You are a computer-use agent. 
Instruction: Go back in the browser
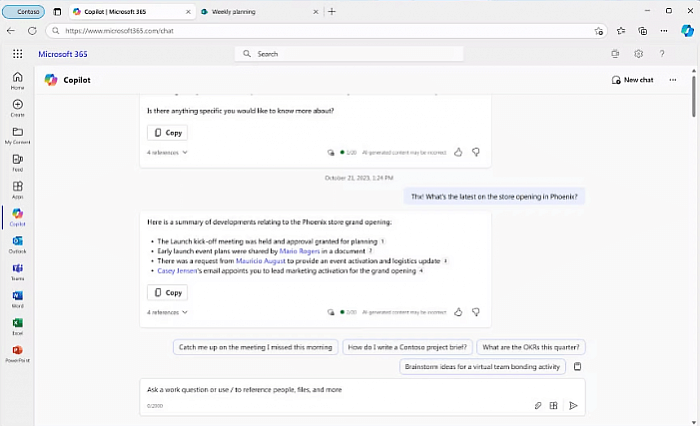click(x=11, y=31)
